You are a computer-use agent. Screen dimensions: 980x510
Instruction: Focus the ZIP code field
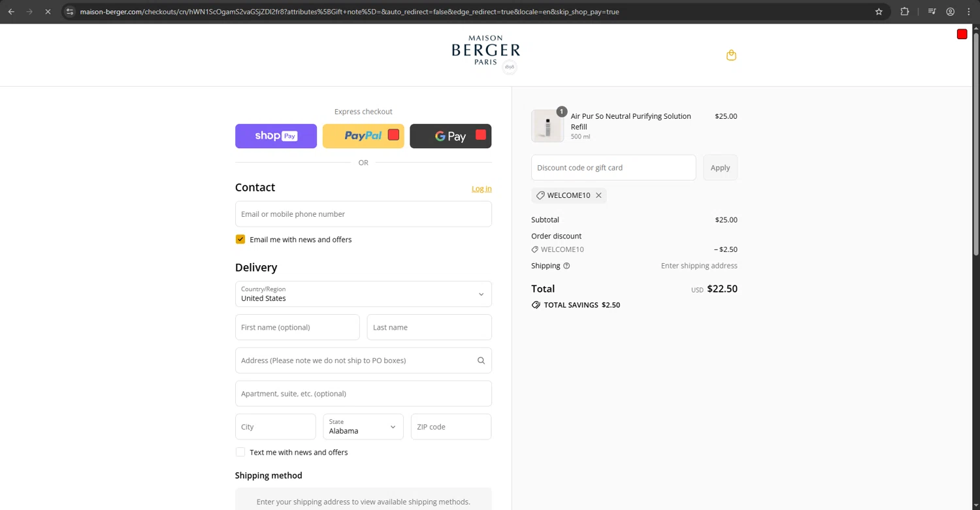click(451, 426)
